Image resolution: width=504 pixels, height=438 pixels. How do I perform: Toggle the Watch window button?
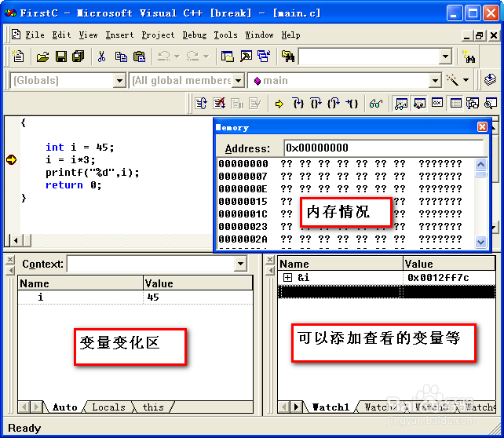coord(401,104)
